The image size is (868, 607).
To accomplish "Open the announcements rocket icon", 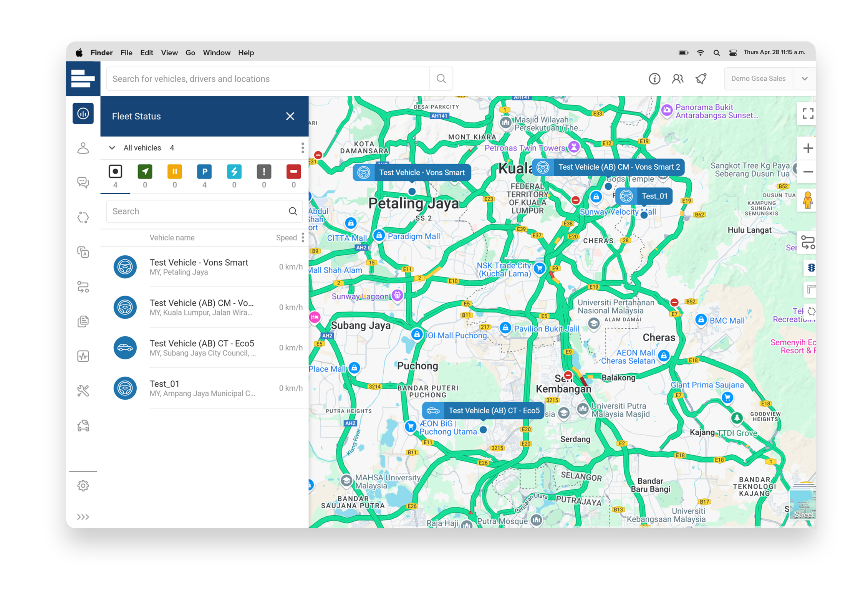I will point(701,79).
